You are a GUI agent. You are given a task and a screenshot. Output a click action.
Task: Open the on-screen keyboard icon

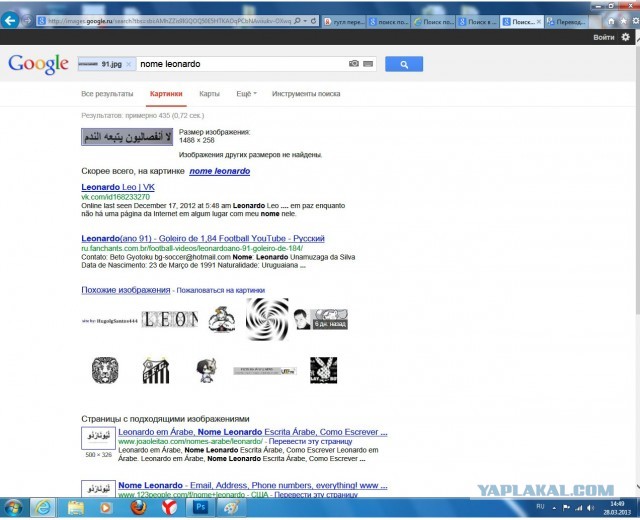368,64
